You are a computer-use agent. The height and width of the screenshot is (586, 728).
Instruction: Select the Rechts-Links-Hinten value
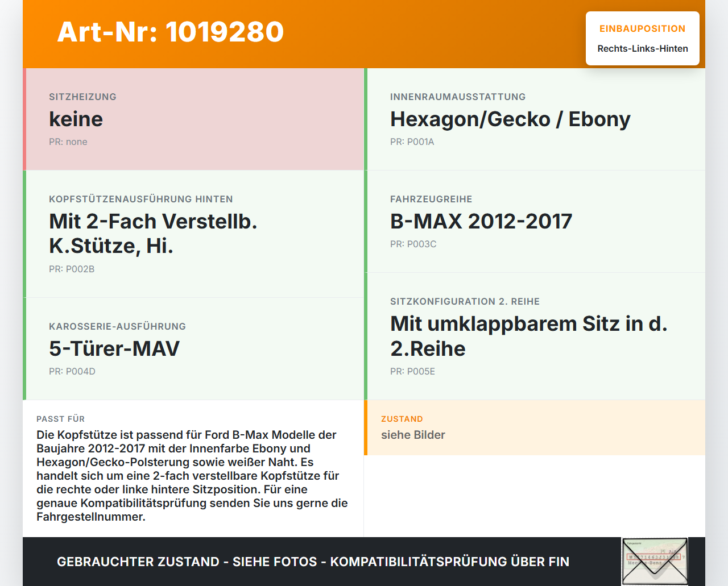point(643,48)
